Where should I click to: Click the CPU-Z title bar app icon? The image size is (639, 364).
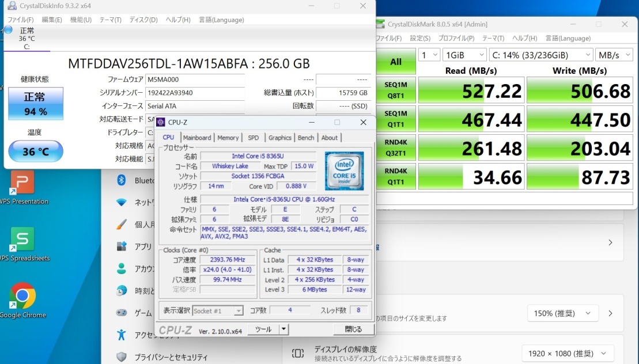click(161, 122)
